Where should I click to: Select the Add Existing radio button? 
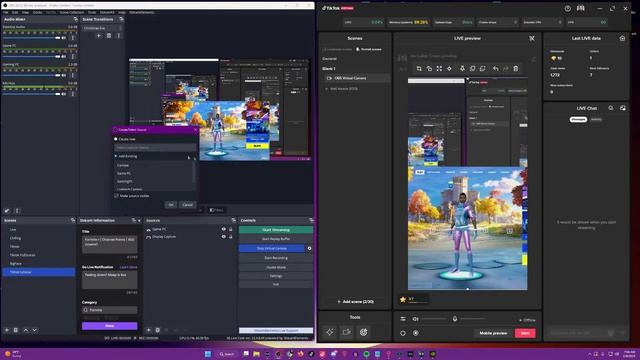coord(116,156)
